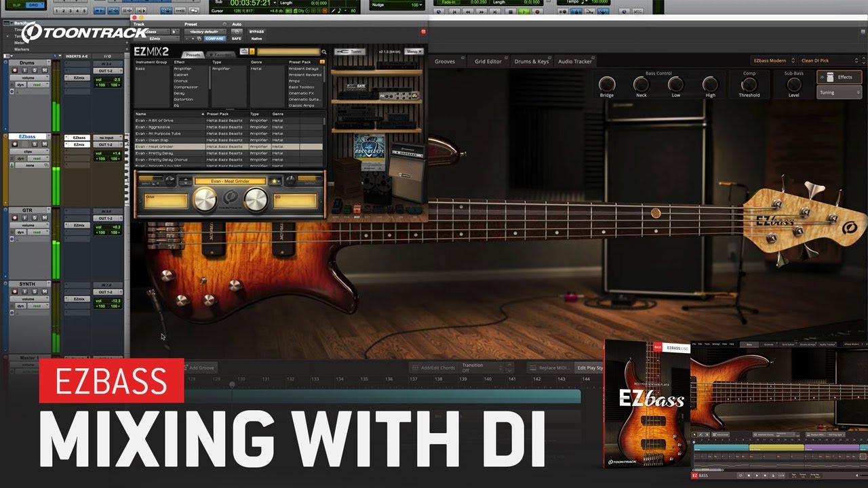
Task: Toggle plug-in BYPASS button
Action: [256, 32]
